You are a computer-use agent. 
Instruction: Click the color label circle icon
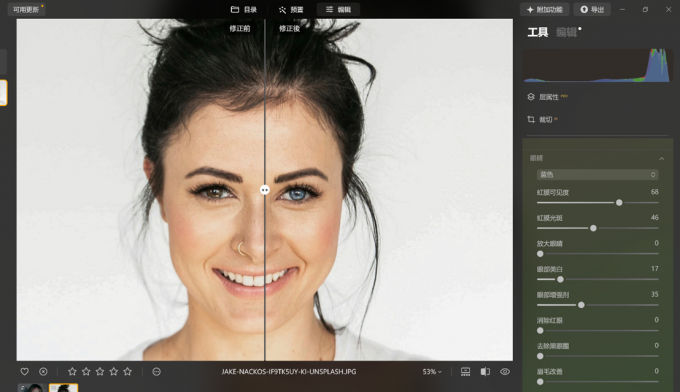pyautogui.click(x=157, y=372)
